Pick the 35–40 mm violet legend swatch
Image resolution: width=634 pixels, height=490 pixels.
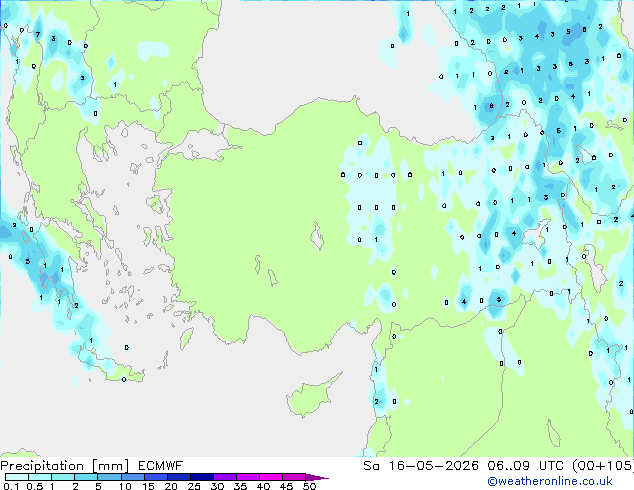247,477
